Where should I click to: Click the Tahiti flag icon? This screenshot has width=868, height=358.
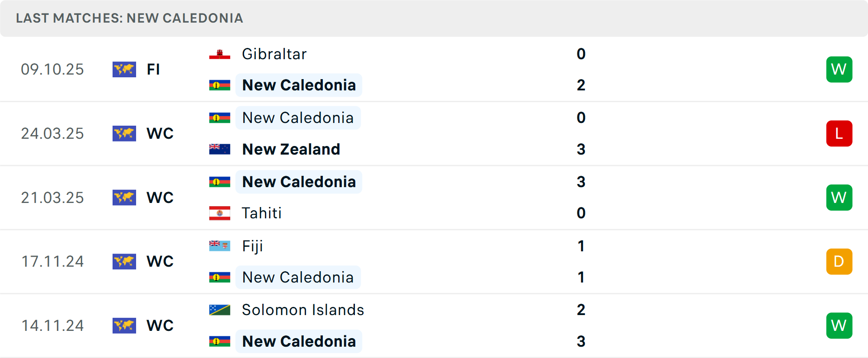pyautogui.click(x=220, y=213)
